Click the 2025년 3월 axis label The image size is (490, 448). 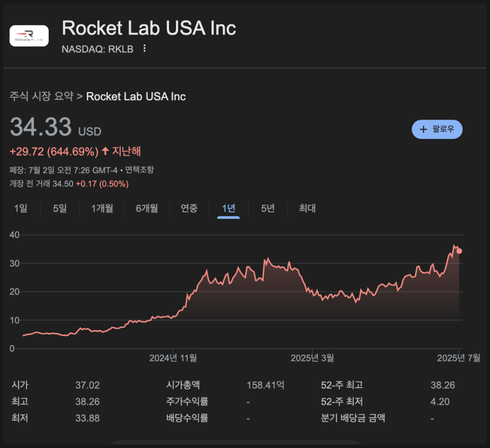tap(312, 358)
